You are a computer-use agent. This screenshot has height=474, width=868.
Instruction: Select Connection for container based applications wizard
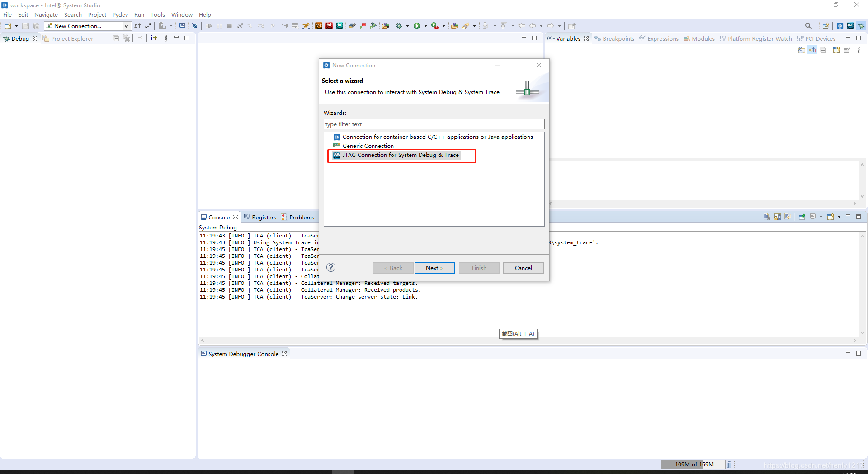tap(434, 137)
